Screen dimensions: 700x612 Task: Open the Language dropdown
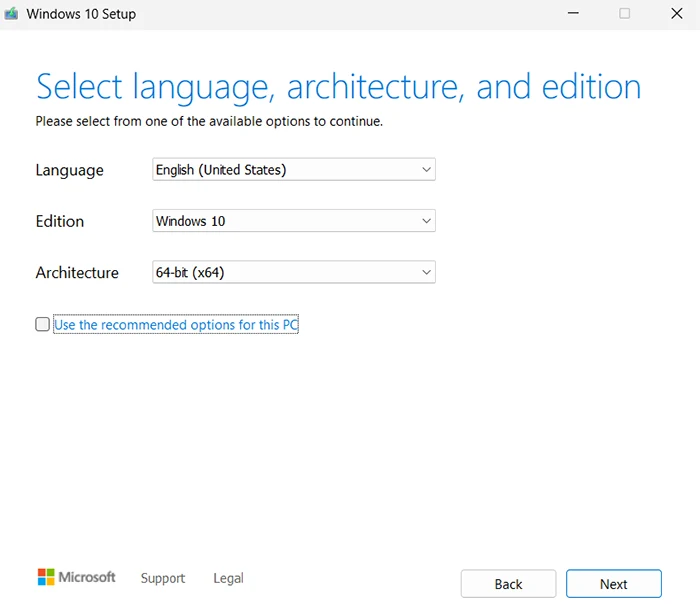point(294,169)
